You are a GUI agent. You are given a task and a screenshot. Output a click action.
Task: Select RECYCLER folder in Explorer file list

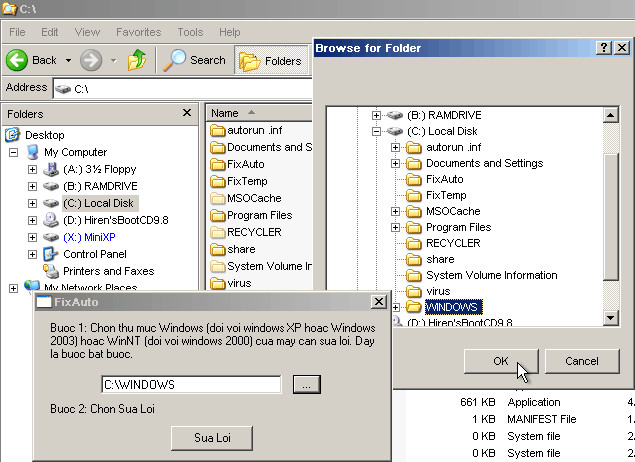click(x=246, y=232)
